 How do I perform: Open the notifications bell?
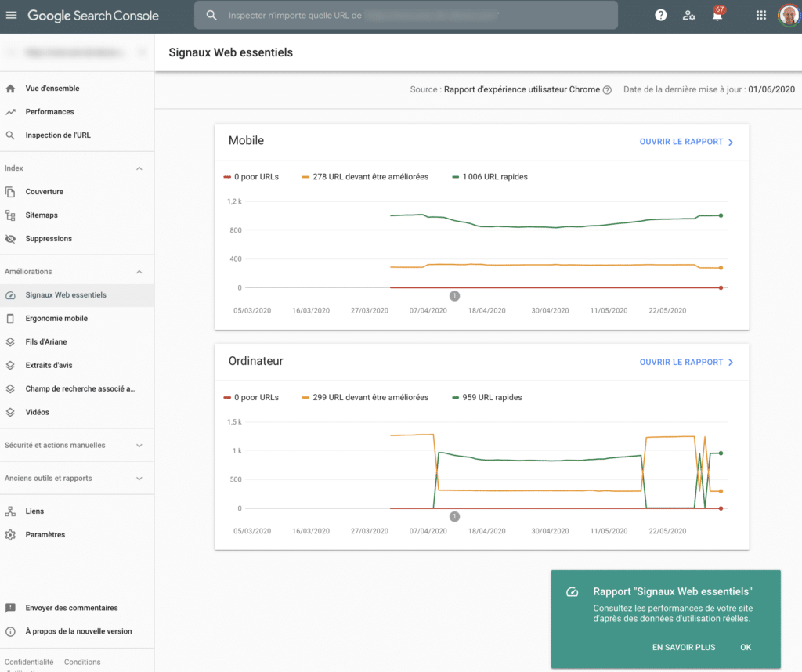pyautogui.click(x=717, y=16)
